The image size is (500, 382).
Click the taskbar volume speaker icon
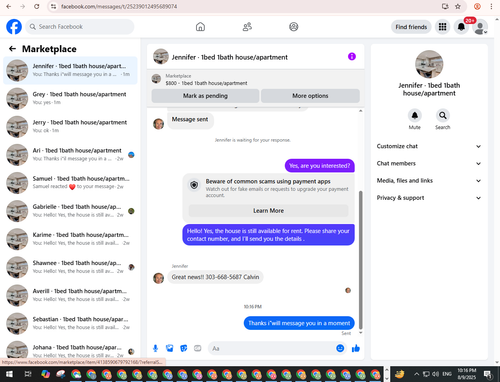point(435,374)
